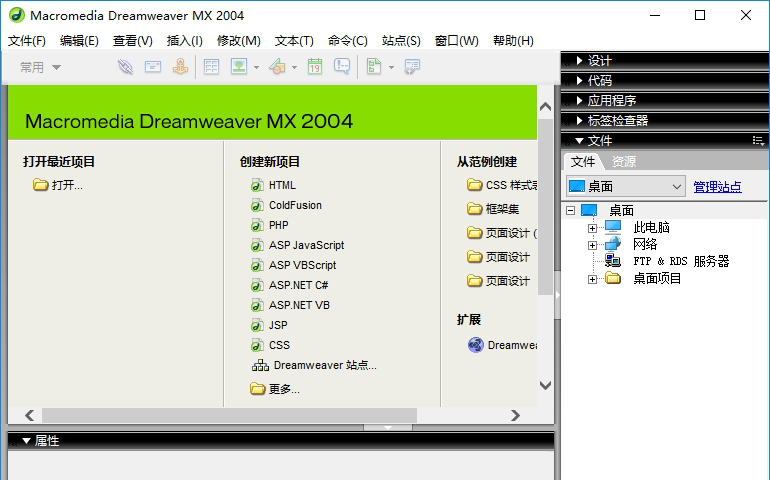This screenshot has height=499, width=770.
Task: Open the Image insert dropdown arrow
Action: (x=256, y=67)
